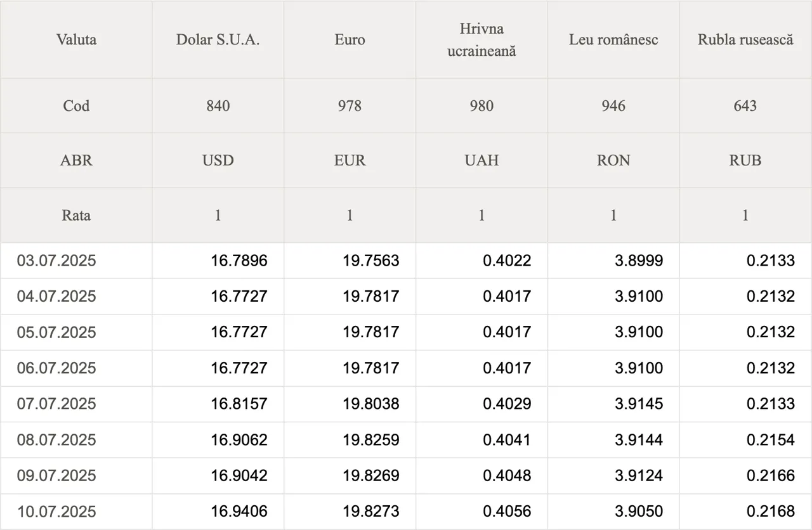812x530 pixels.
Task: Select the Leu românesc header cell
Action: click(x=613, y=39)
